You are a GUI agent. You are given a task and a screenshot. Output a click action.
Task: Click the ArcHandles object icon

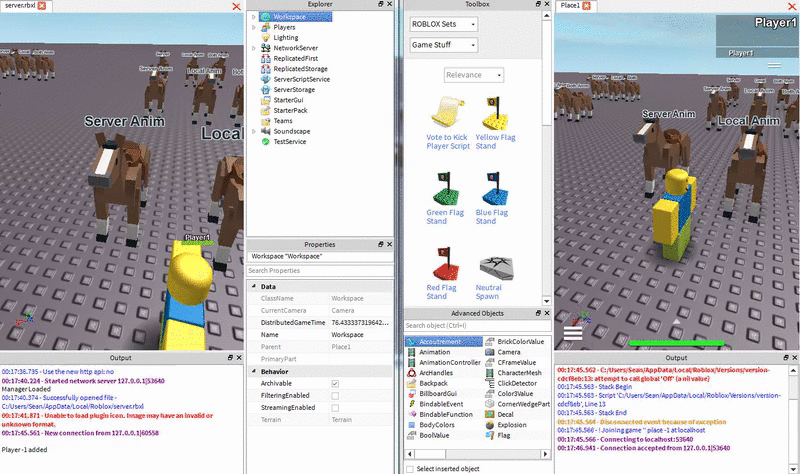pos(411,373)
